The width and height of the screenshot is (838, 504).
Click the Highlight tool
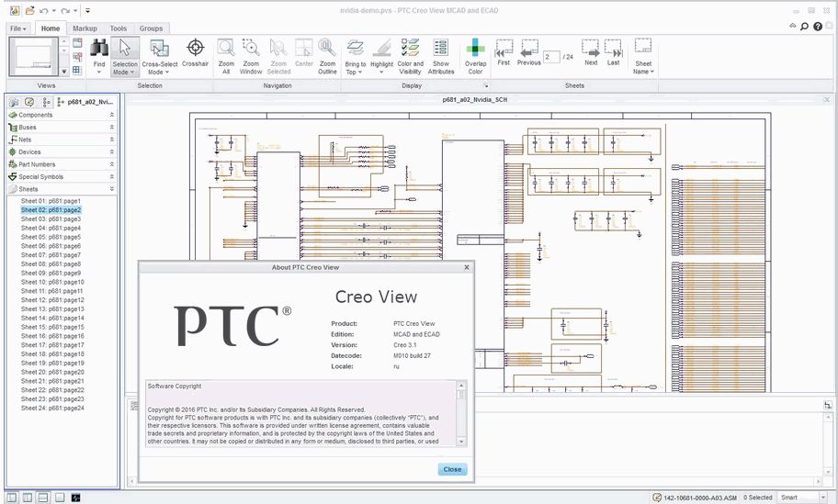tap(381, 48)
